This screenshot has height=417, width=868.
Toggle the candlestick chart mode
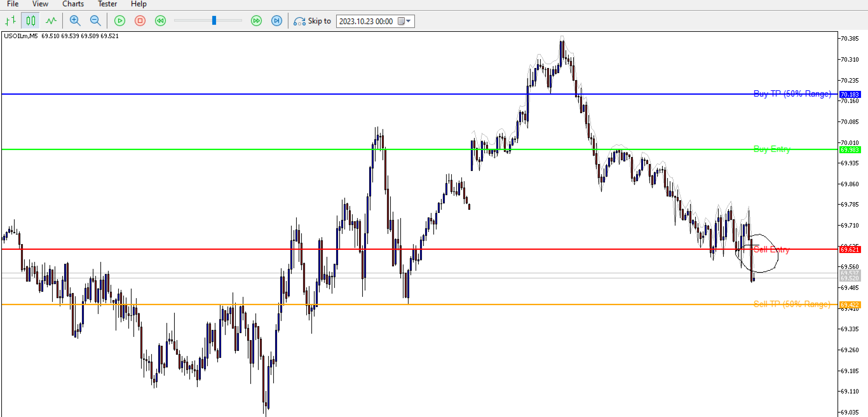point(31,21)
